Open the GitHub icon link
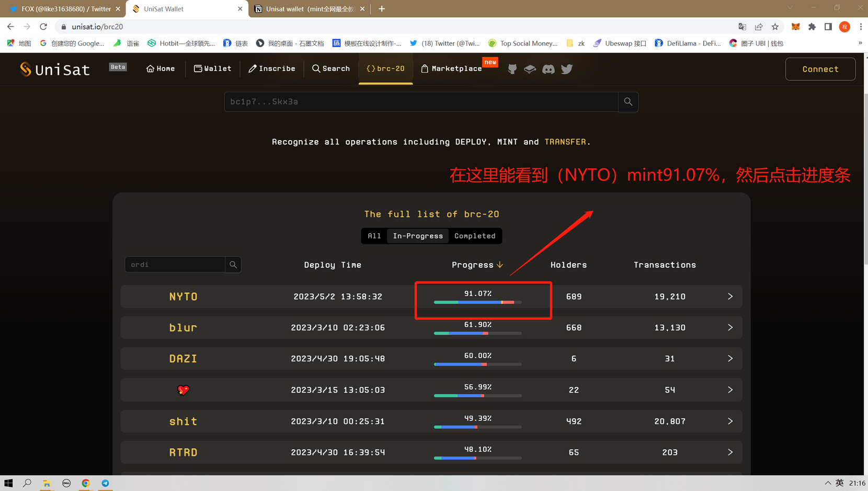The image size is (868, 491). (512, 69)
